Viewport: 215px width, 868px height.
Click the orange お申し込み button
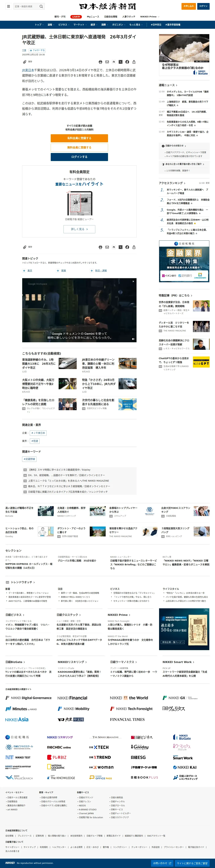[189, 6]
